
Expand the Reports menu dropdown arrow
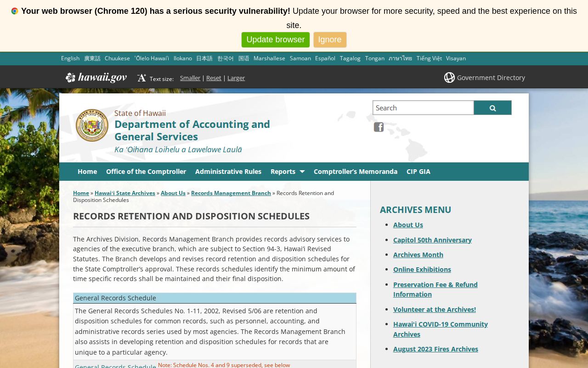[302, 172]
